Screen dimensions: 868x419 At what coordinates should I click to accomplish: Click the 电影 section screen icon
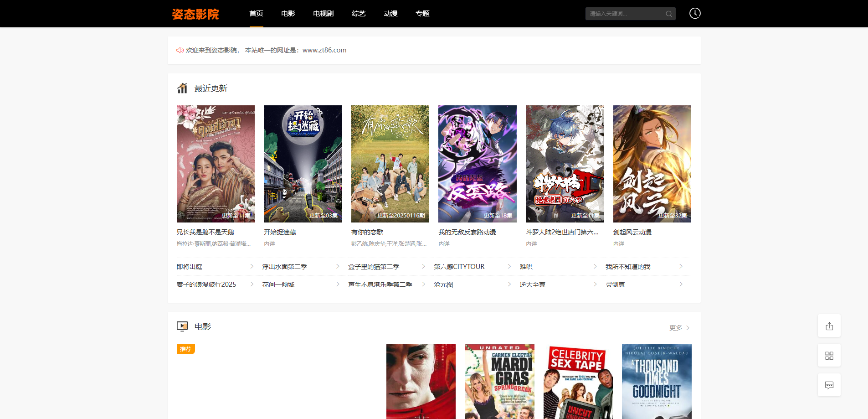182,326
